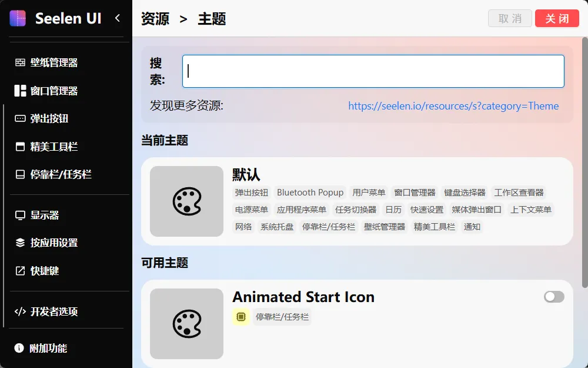
Task: Click the sidebar vertical scrollbar
Action: pos(4,216)
